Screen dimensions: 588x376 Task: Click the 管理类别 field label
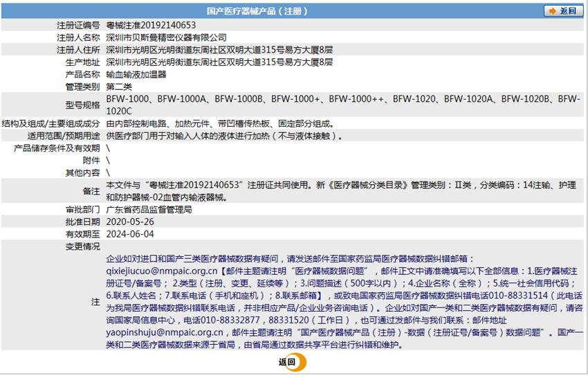tap(83, 87)
